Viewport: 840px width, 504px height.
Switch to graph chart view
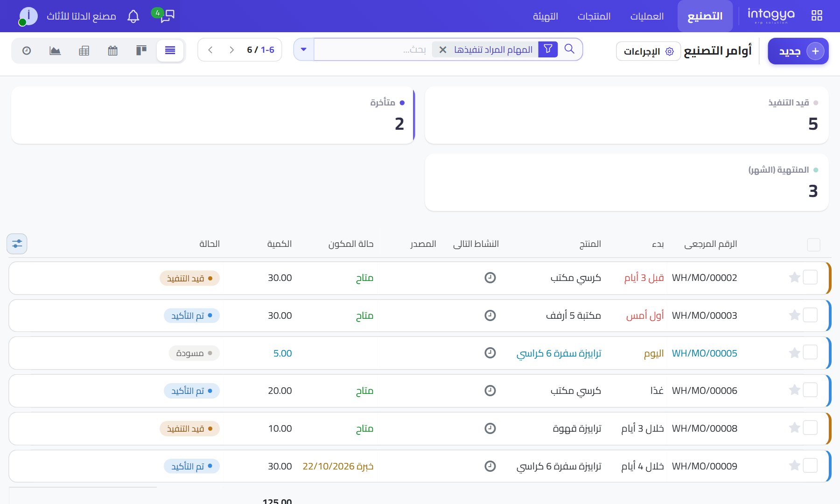55,50
